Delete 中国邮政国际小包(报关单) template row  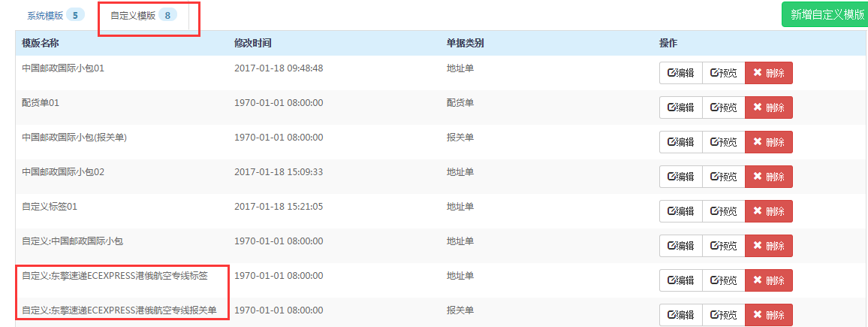(768, 142)
